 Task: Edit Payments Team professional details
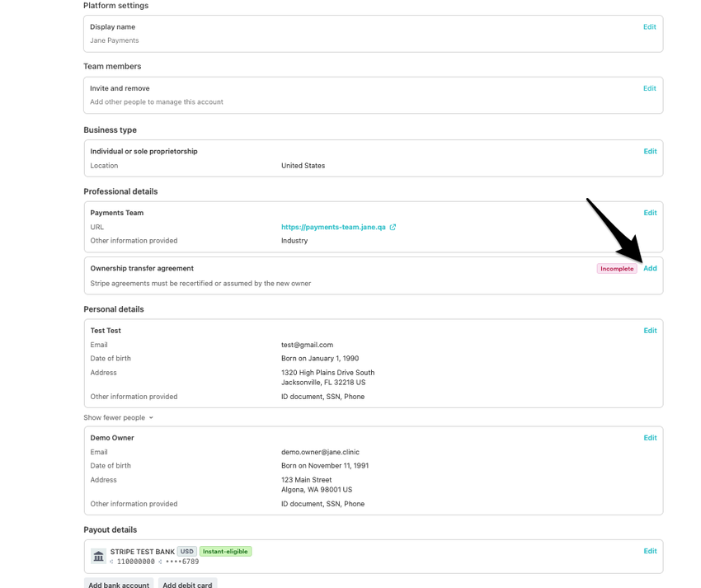click(x=650, y=213)
